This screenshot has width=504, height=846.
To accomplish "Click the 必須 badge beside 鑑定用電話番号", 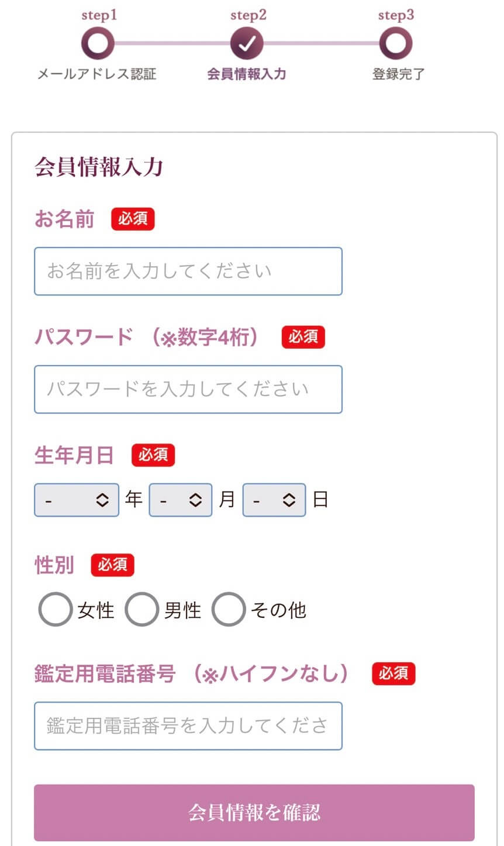I will pyautogui.click(x=393, y=674).
